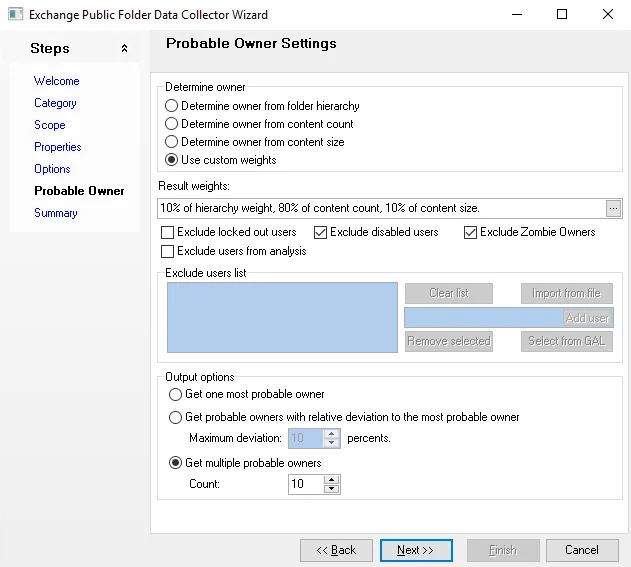Click the Finish button
Image resolution: width=631 pixels, height=567 pixels.
click(x=503, y=550)
